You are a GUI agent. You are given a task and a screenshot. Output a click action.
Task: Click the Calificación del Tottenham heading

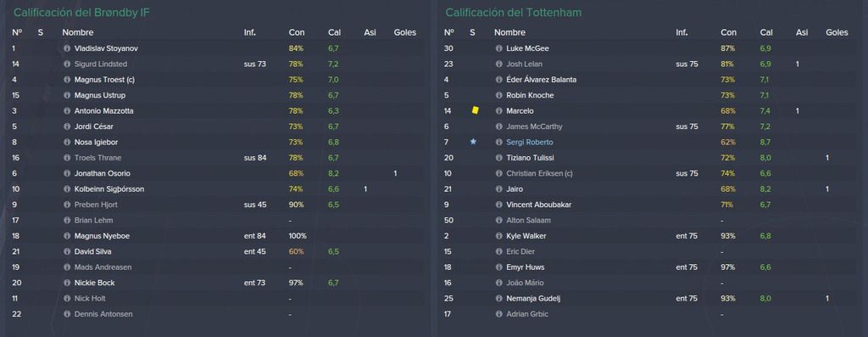(513, 12)
